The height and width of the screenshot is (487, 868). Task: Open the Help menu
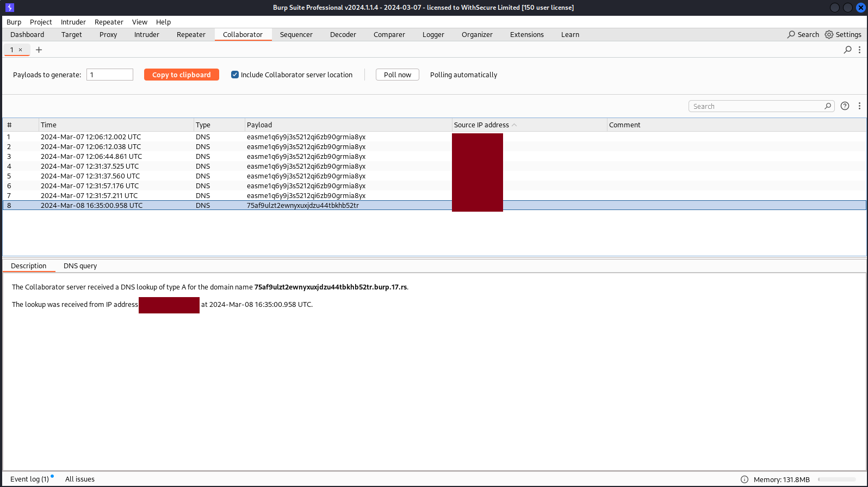click(163, 22)
